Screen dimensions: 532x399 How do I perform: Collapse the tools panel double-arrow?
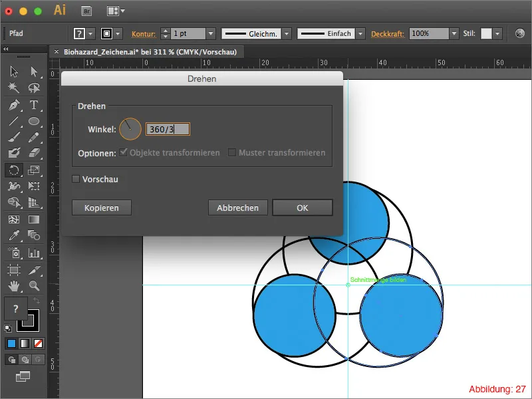[x=6, y=49]
